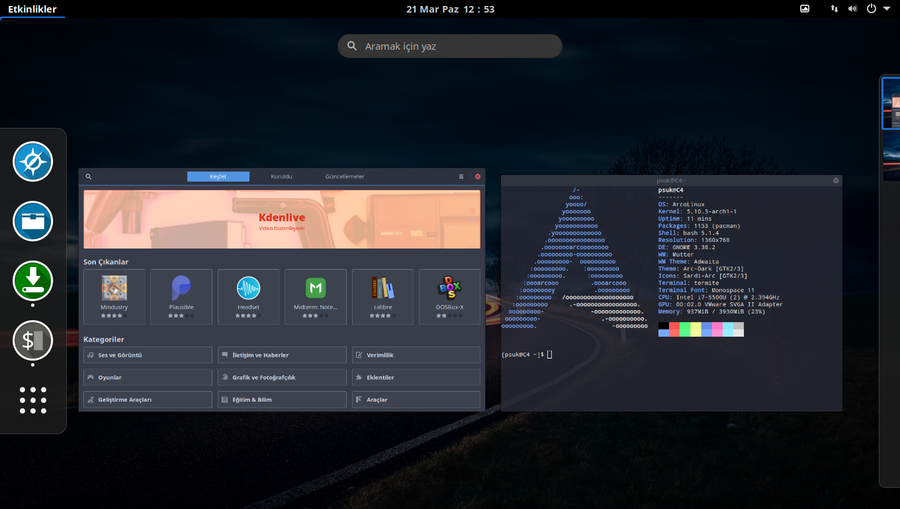Image resolution: width=900 pixels, height=509 pixels.
Task: Open the Mindustry app tile
Action: 114,296
